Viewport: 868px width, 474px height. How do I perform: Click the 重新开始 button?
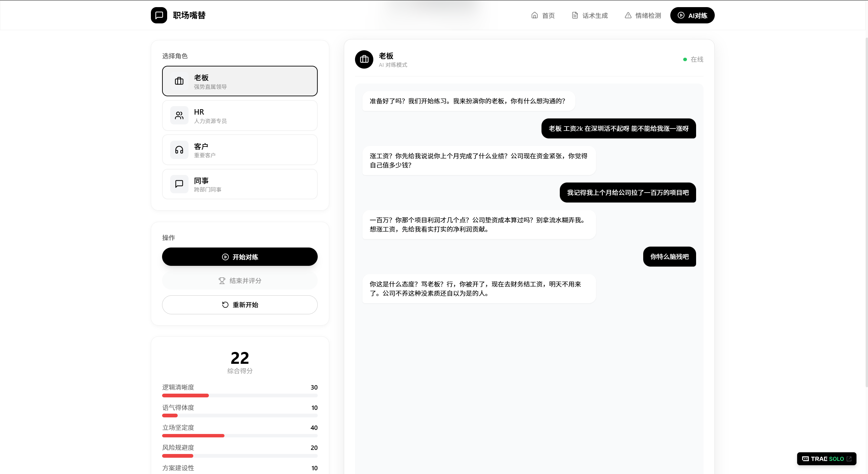(x=240, y=305)
